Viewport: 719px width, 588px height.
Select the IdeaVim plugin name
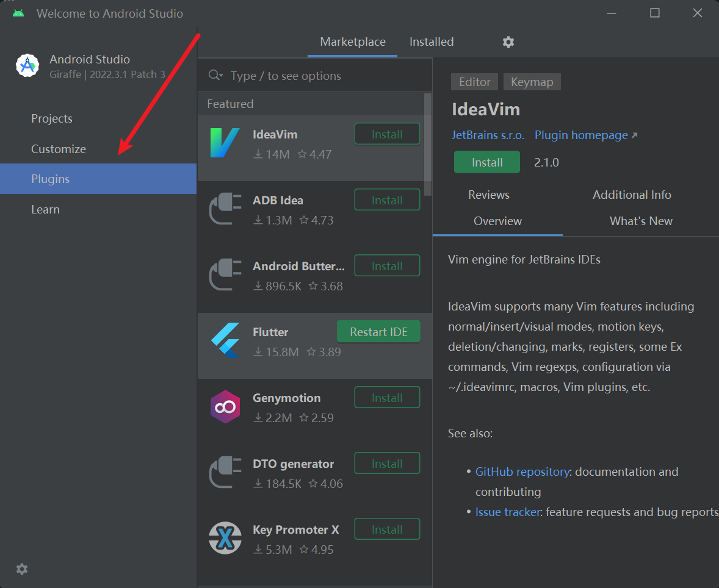pyautogui.click(x=275, y=134)
